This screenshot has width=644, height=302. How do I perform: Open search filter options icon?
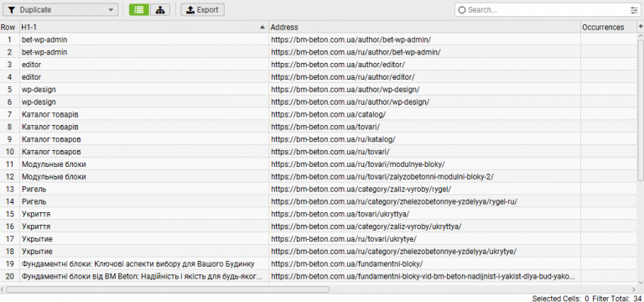click(x=634, y=10)
